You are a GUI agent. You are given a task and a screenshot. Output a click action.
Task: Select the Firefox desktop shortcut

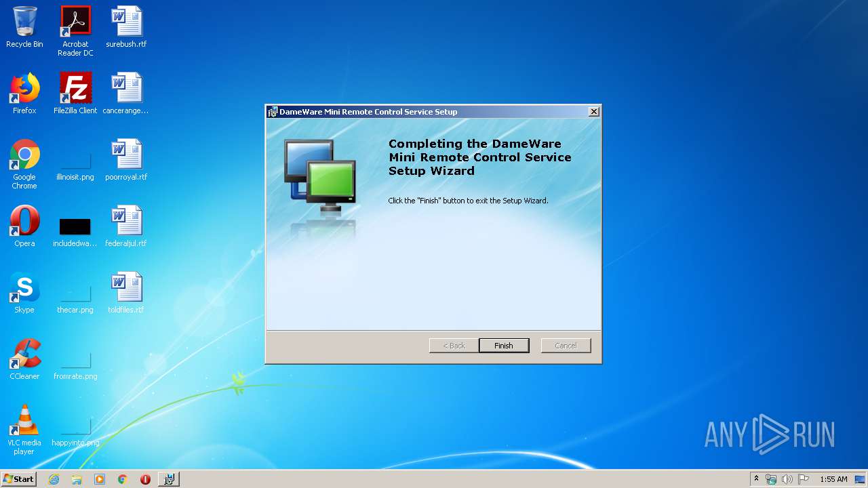point(24,94)
